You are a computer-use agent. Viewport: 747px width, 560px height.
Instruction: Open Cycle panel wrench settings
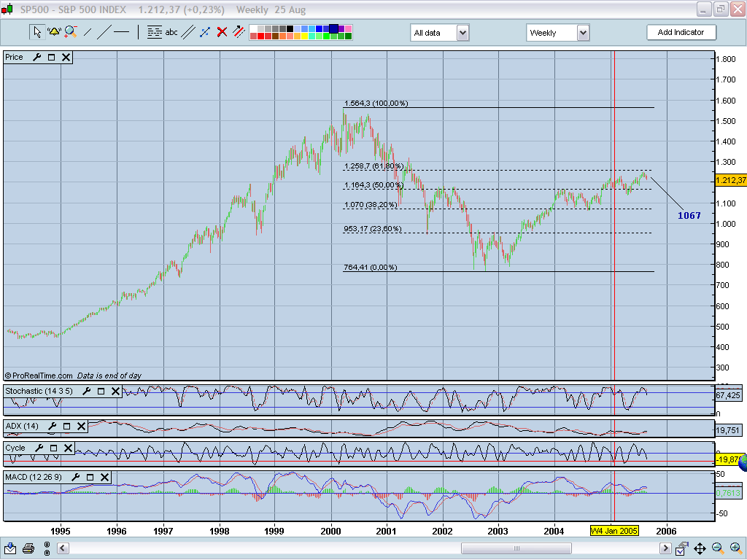pos(39,448)
